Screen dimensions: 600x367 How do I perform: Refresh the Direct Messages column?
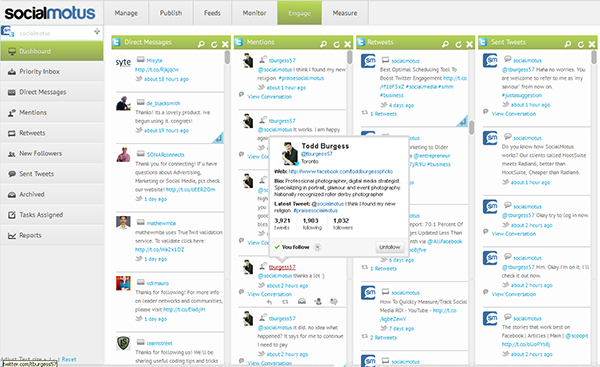point(214,44)
